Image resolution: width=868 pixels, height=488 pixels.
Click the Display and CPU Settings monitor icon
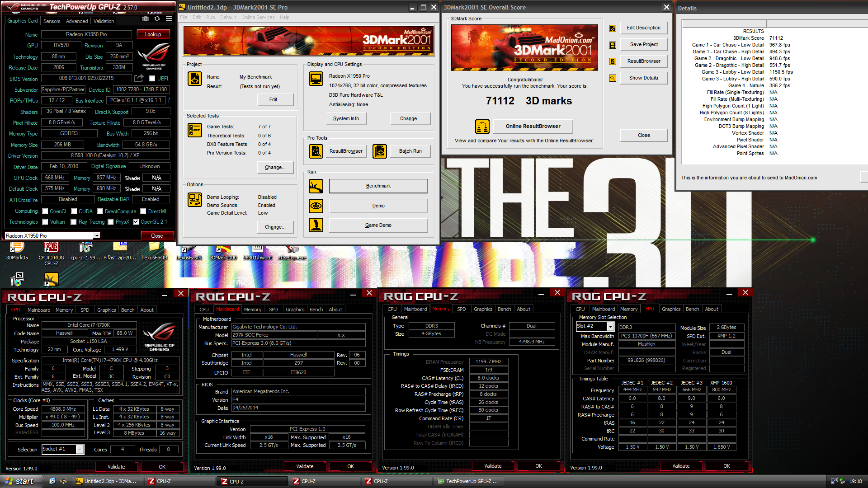[316, 79]
